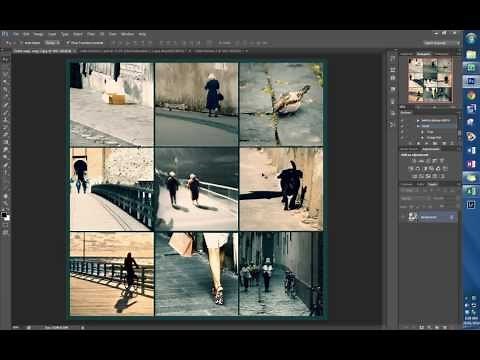The image size is (480, 360).
Task: Select the Background layer row
Action: coord(429,217)
